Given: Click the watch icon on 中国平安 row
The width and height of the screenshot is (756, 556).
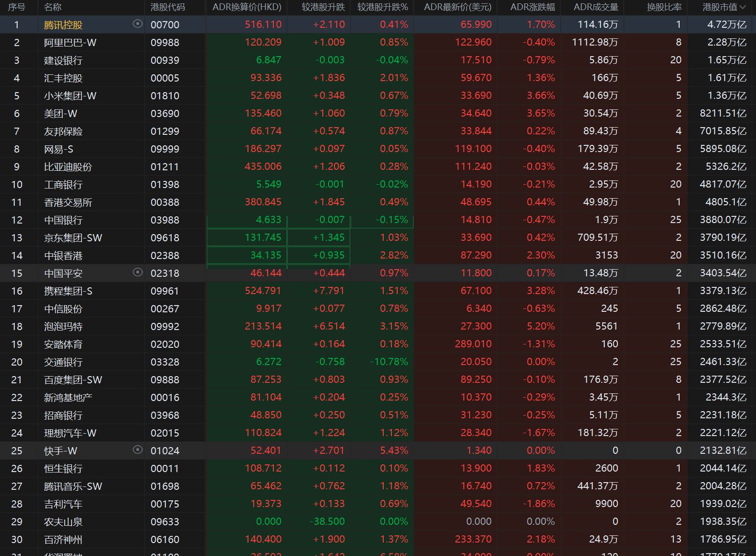Looking at the screenshot, I should pos(138,272).
